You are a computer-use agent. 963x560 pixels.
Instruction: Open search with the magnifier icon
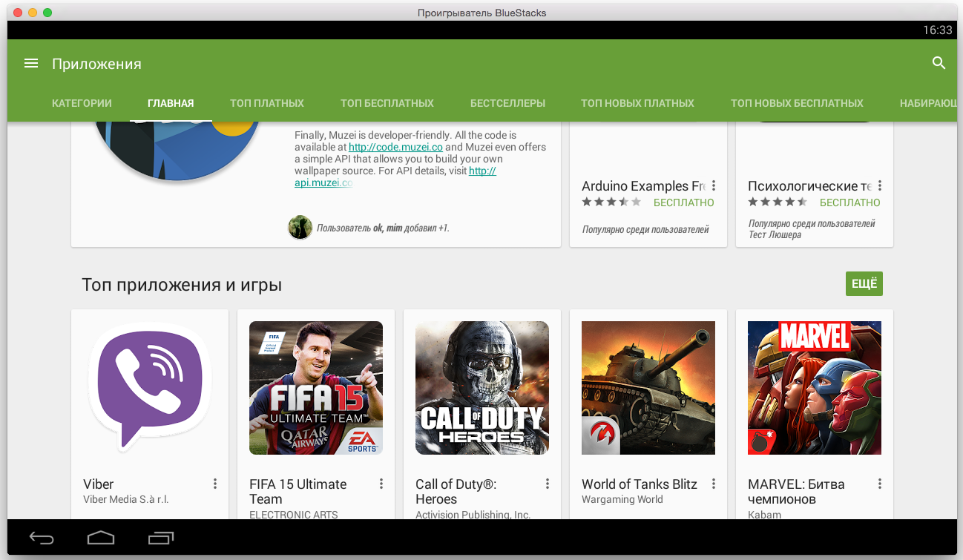939,63
